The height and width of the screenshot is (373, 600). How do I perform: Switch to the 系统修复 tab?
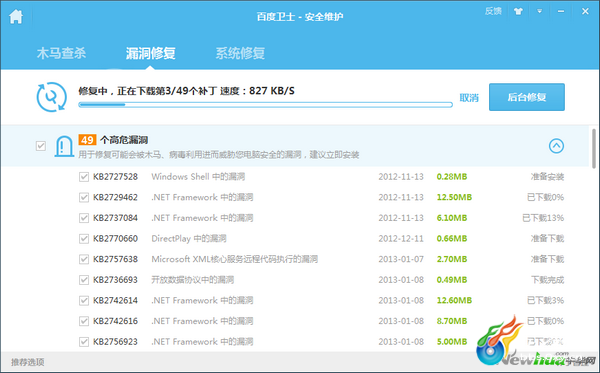pyautogui.click(x=240, y=53)
